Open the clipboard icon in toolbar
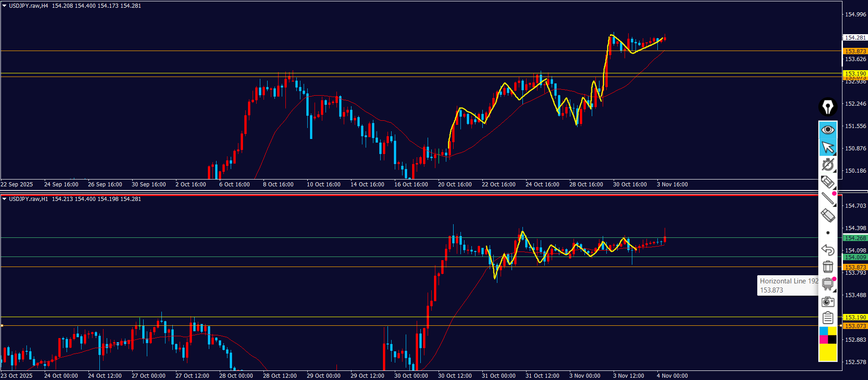This screenshot has height=380, width=868. (827, 318)
